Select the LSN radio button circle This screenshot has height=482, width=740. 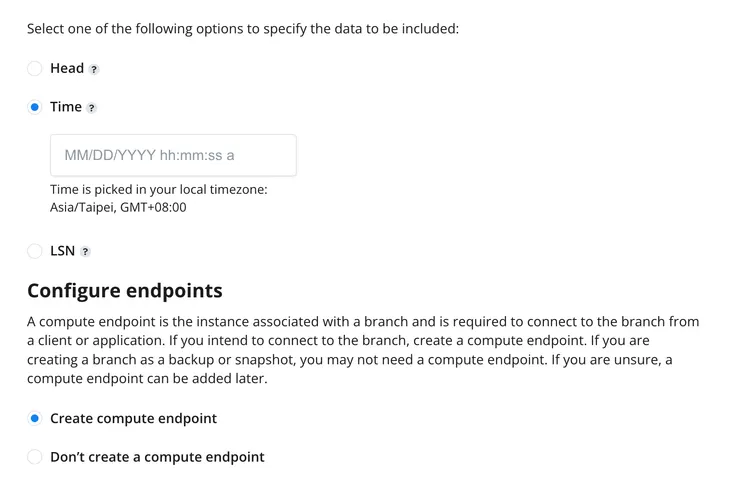pos(35,251)
